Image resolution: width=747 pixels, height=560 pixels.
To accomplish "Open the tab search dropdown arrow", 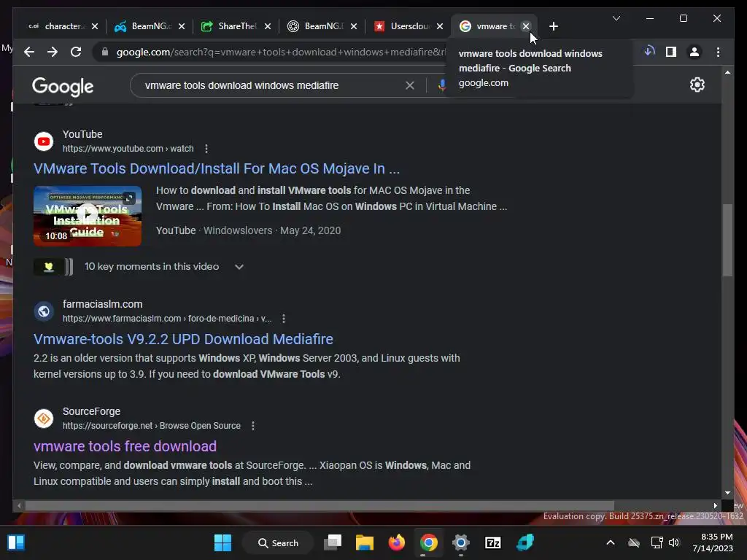I will [616, 18].
